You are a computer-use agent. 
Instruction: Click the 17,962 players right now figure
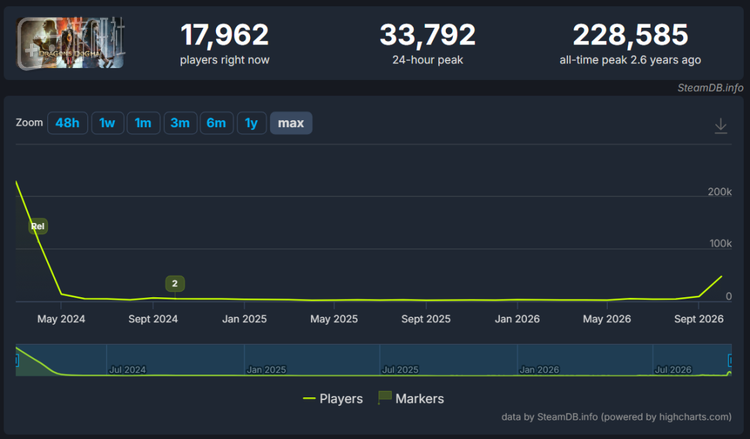(x=224, y=35)
